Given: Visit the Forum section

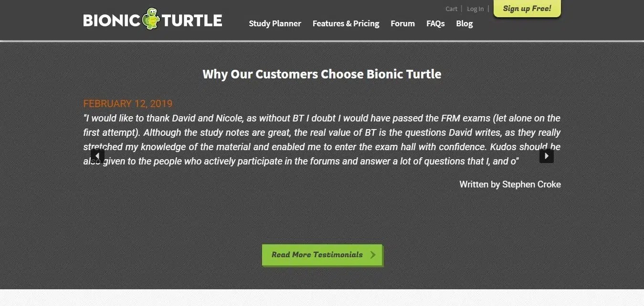Looking at the screenshot, I should coord(402,23).
